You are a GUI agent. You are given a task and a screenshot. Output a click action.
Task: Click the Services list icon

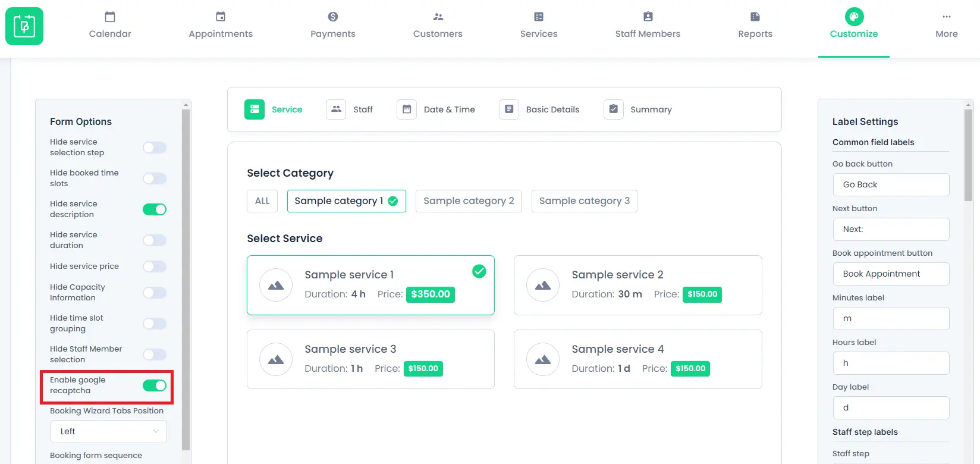(539, 17)
